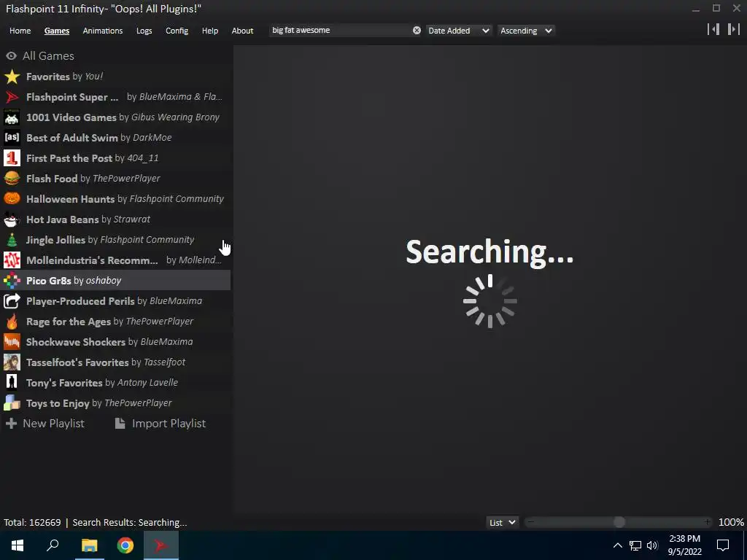Select Jingle Jollies playlist text
Viewport: 747px width, 560px height.
click(110, 240)
